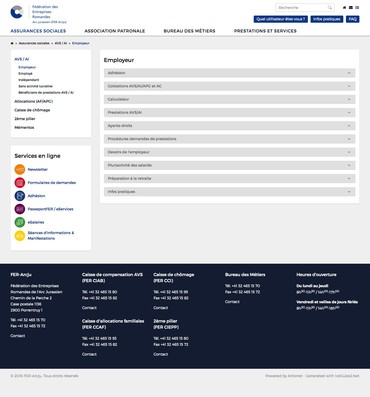370x397 pixels.
Task: Click the envelope contact icon in the header
Action: coord(351,7)
